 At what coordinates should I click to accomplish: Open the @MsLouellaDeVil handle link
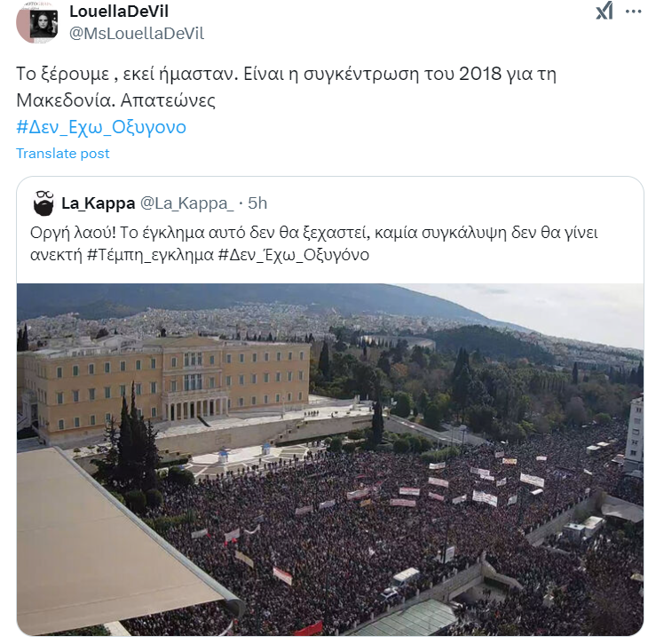point(137,34)
